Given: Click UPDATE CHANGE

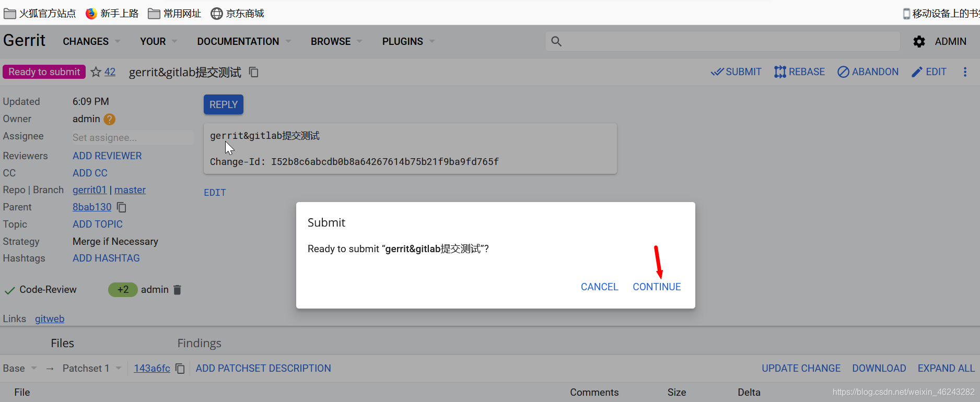Looking at the screenshot, I should click(x=801, y=369).
